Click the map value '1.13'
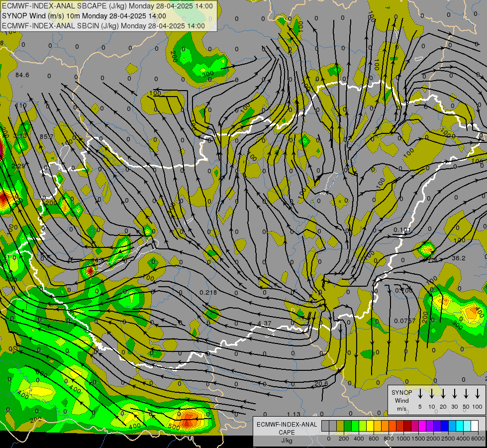The image size is (487, 448). coord(293,415)
